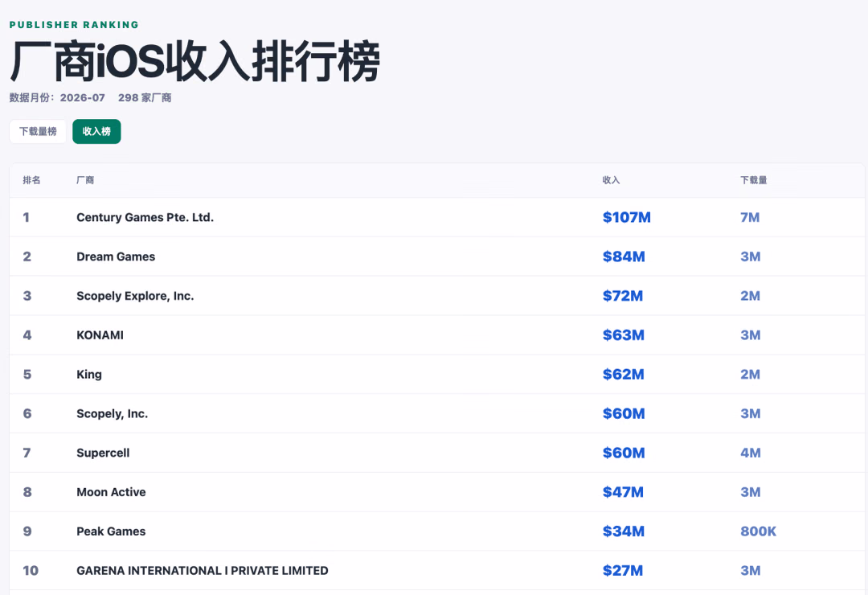
Task: Click the PUBLISHER RANKING heading label
Action: click(74, 24)
